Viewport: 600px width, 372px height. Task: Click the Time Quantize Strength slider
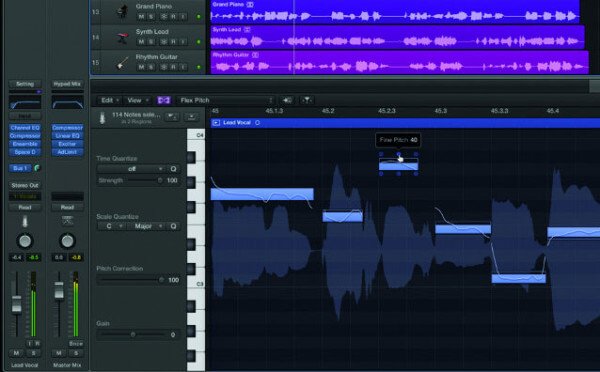pyautogui.click(x=145, y=180)
